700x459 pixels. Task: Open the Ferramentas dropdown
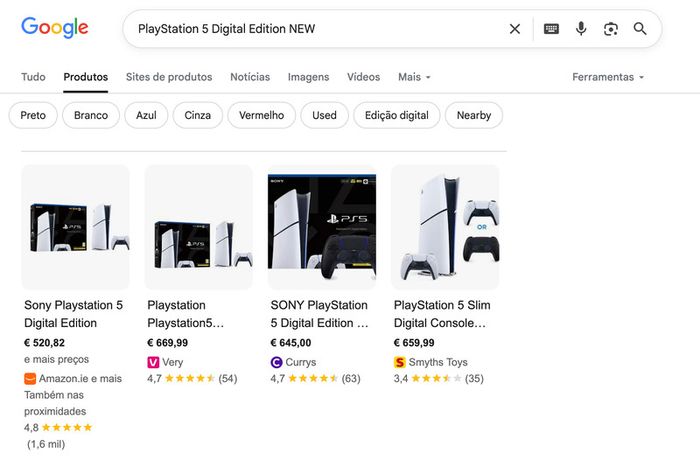(x=608, y=77)
